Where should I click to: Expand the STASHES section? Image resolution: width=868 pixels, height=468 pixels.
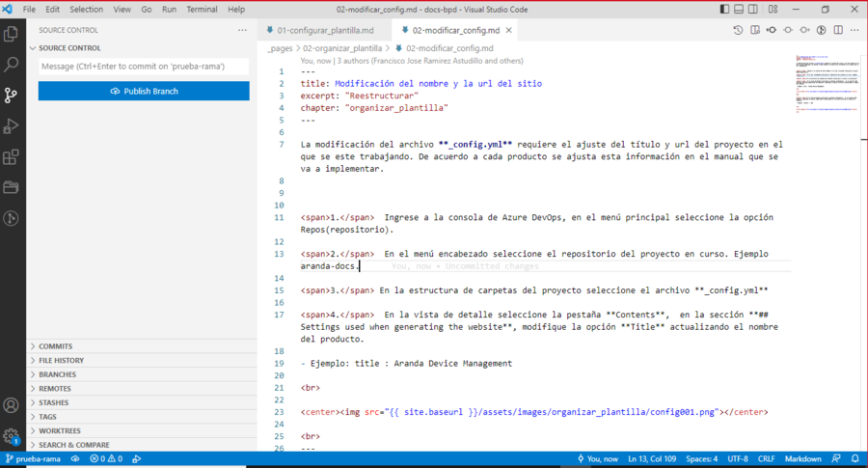click(x=54, y=403)
